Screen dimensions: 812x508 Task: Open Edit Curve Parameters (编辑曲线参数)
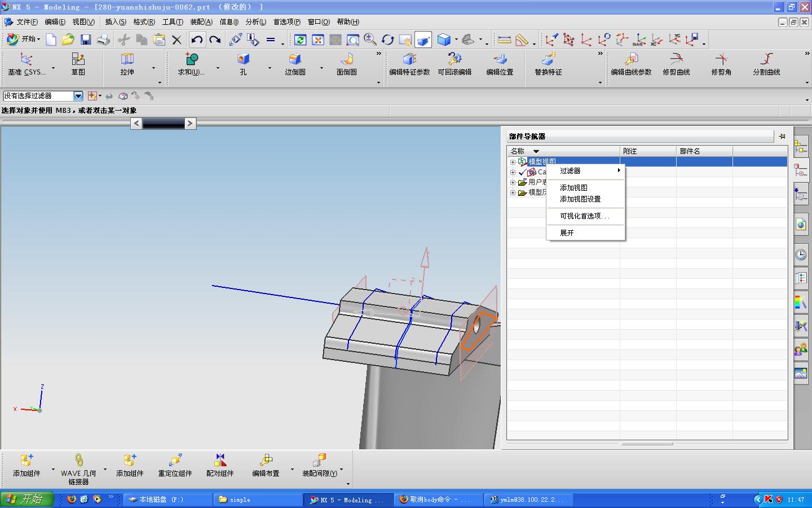(631, 64)
